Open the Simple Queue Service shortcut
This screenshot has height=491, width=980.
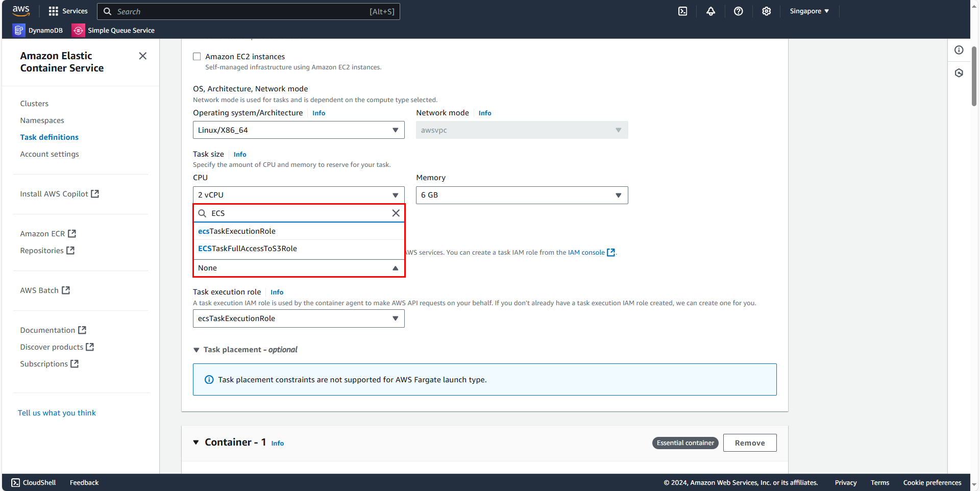[113, 30]
